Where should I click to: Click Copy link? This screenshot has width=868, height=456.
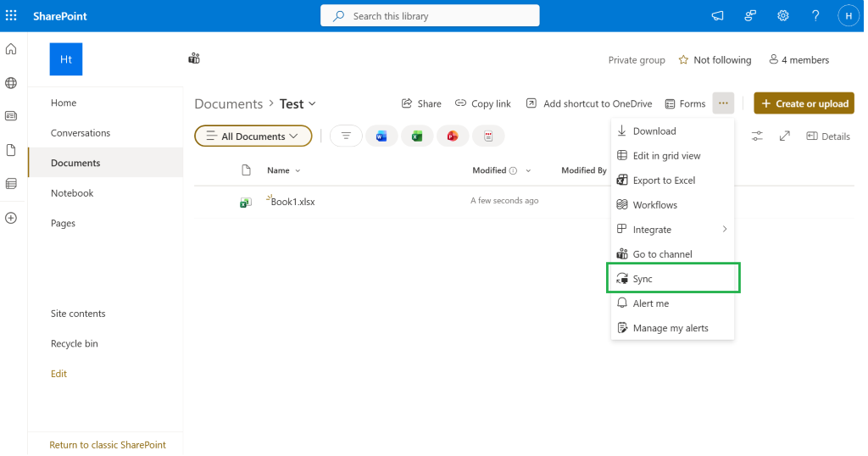tap(482, 103)
